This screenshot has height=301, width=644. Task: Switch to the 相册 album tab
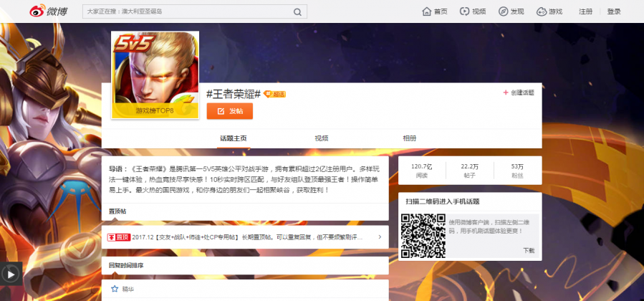tap(409, 138)
